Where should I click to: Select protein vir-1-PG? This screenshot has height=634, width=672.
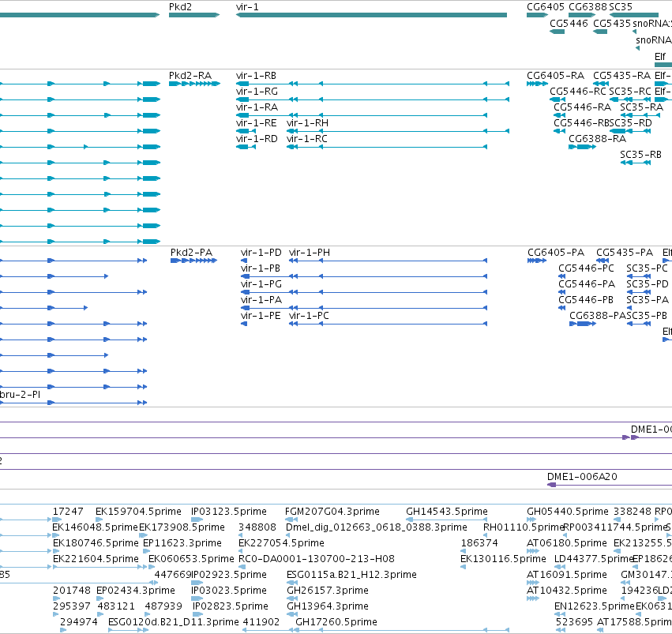point(261,284)
